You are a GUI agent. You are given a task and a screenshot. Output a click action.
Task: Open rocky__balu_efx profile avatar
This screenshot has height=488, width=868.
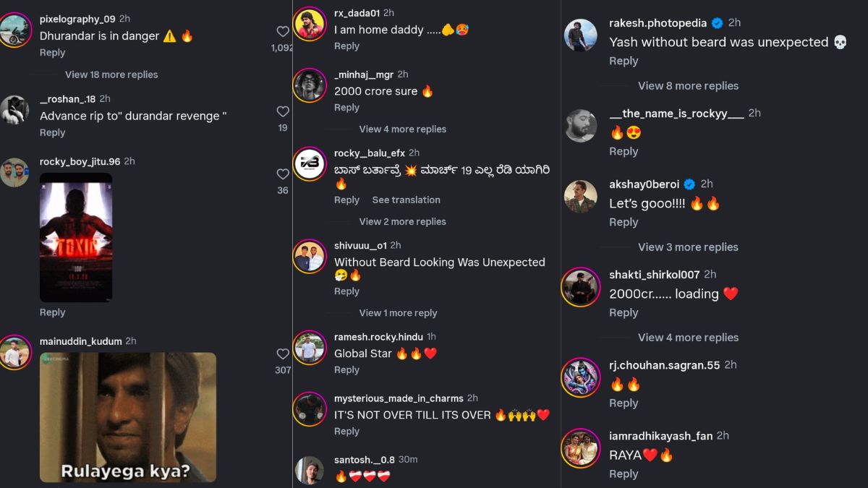click(310, 164)
